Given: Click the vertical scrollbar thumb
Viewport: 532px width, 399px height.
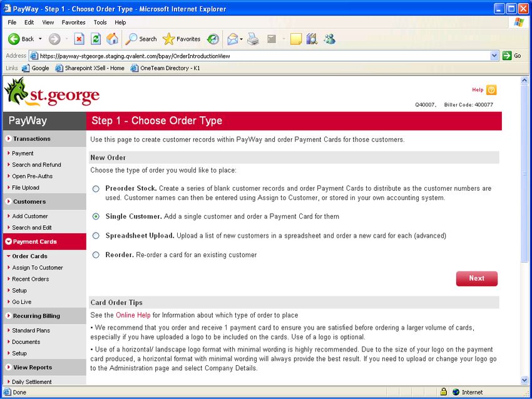Looking at the screenshot, I should (x=524, y=174).
